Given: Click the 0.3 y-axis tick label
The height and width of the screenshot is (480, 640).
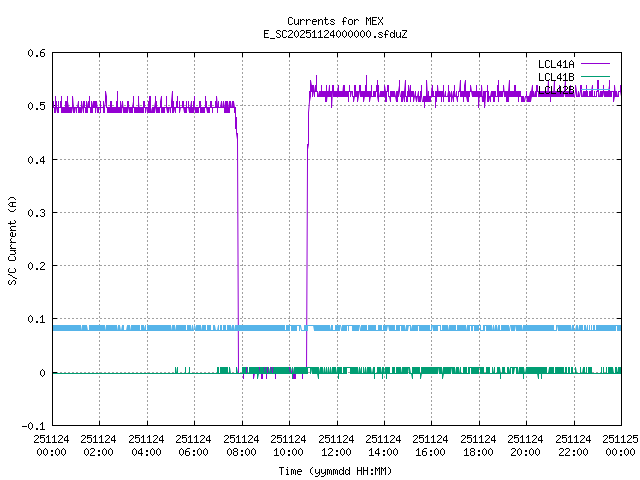Looking at the screenshot, I should (36, 213).
